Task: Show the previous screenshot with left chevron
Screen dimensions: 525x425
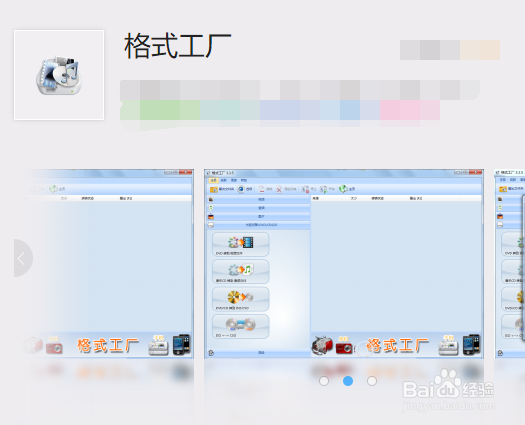Action: 22,258
